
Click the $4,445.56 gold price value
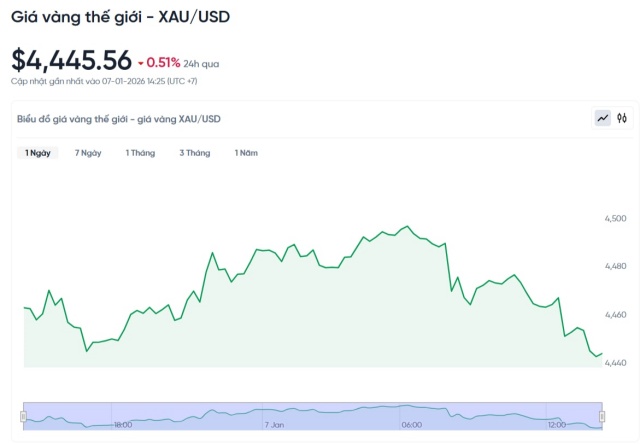(x=71, y=60)
